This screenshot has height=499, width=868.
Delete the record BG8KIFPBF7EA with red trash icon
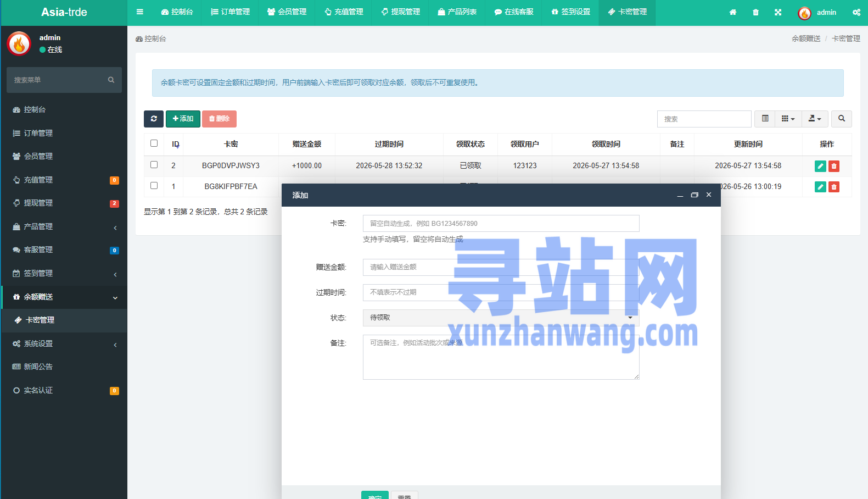(x=834, y=187)
